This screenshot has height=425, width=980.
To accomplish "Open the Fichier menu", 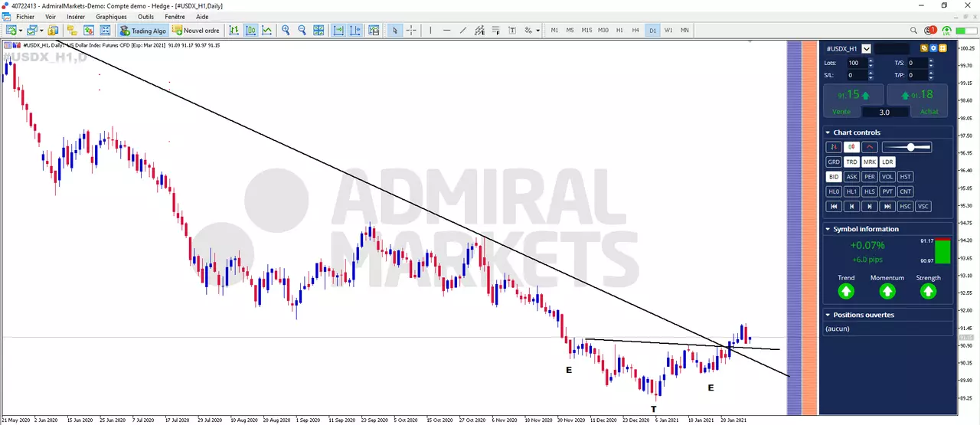I will pyautogui.click(x=24, y=17).
